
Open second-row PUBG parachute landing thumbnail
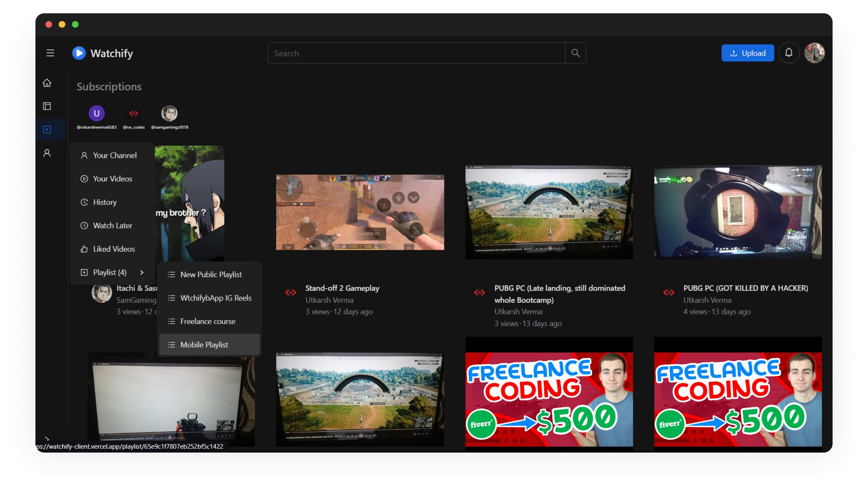(360, 399)
